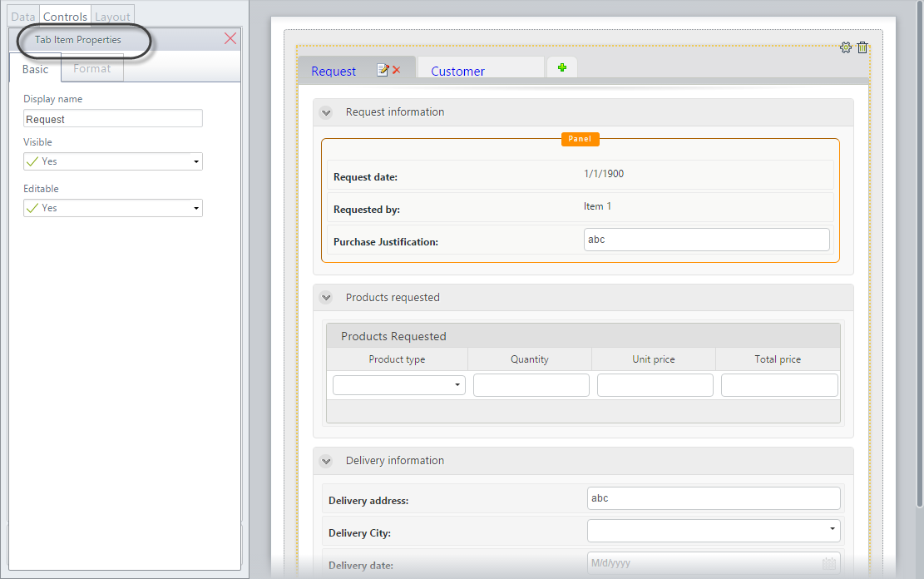Open the Editable dropdown

113,208
